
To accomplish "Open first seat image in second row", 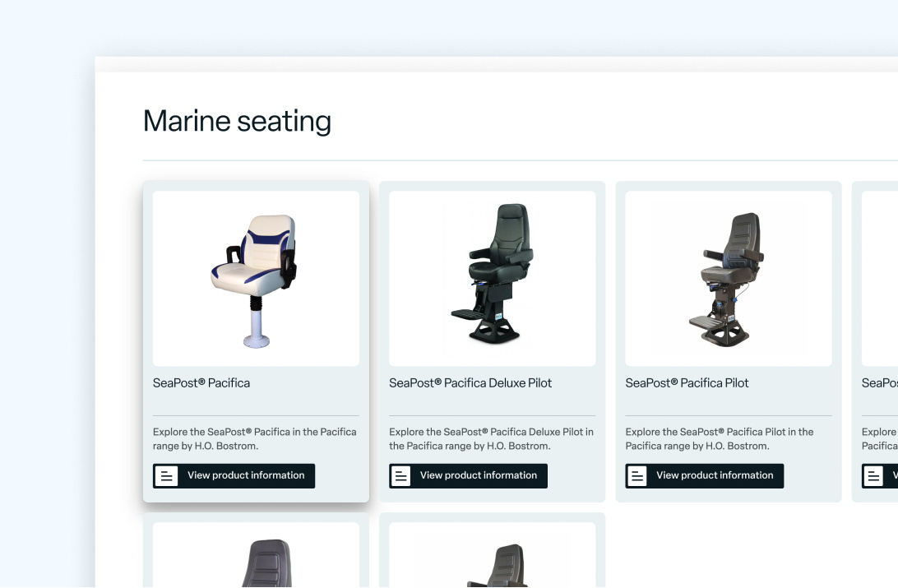I will [x=256, y=559].
